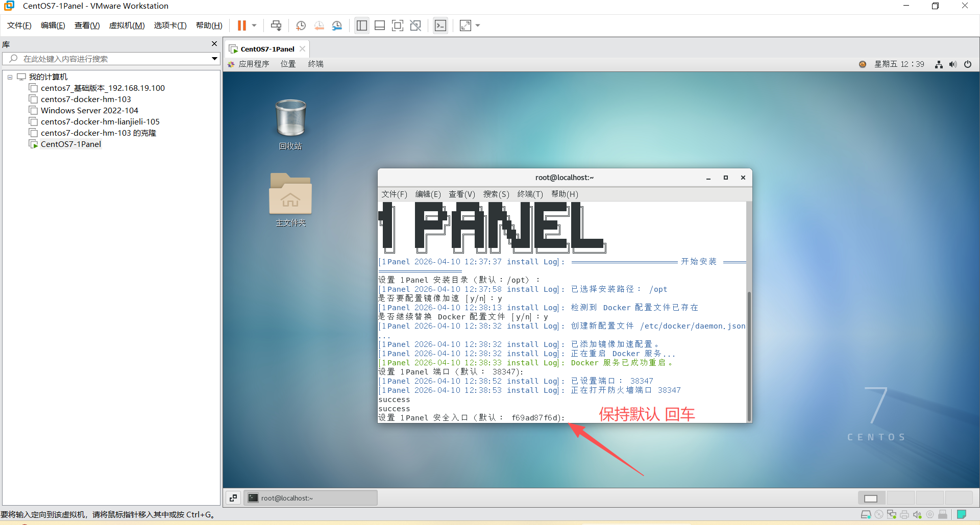This screenshot has height=525, width=980.
Task: Open VMware 选项卡(T) menu
Action: (170, 26)
